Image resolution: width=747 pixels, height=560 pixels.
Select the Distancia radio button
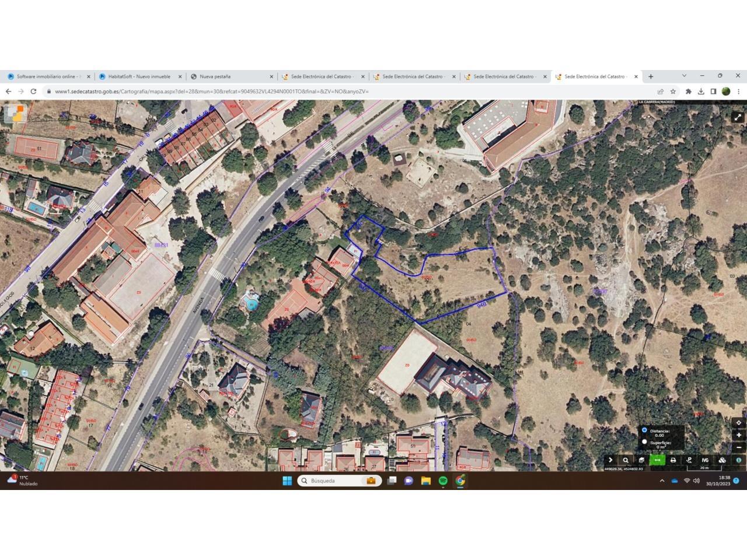(x=644, y=430)
